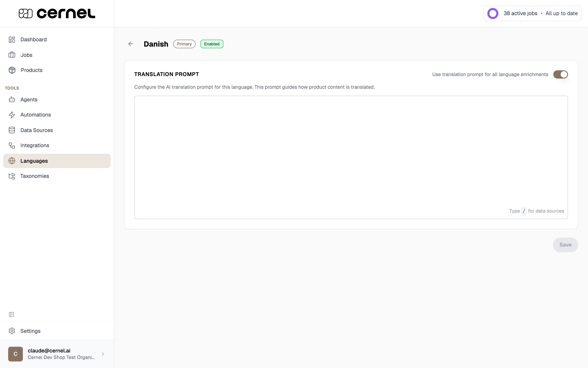Click the Products box icon

12,70
